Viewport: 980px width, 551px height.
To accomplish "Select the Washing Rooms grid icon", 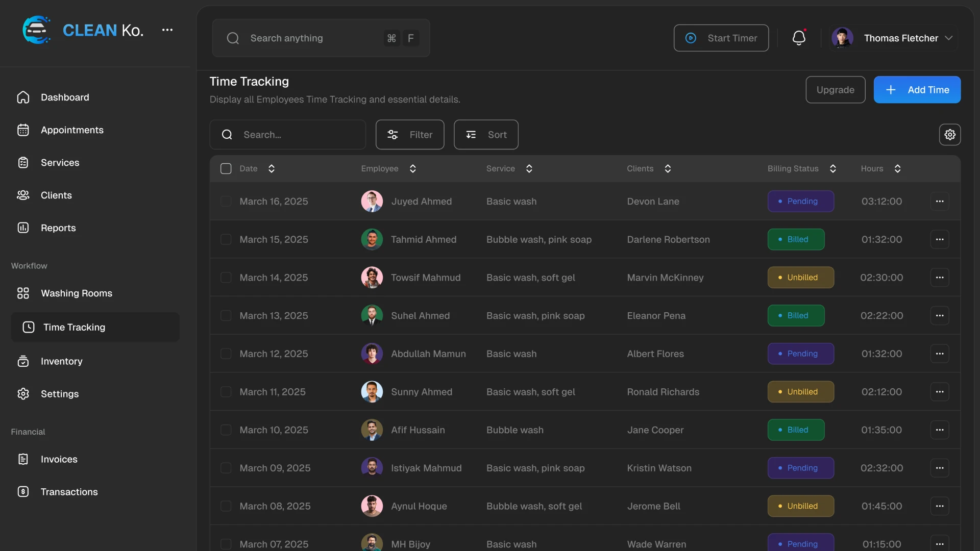I will [x=23, y=293].
